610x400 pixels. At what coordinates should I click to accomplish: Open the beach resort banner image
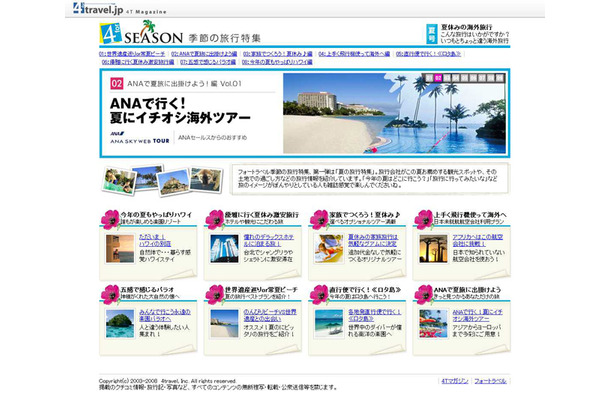(x=394, y=113)
